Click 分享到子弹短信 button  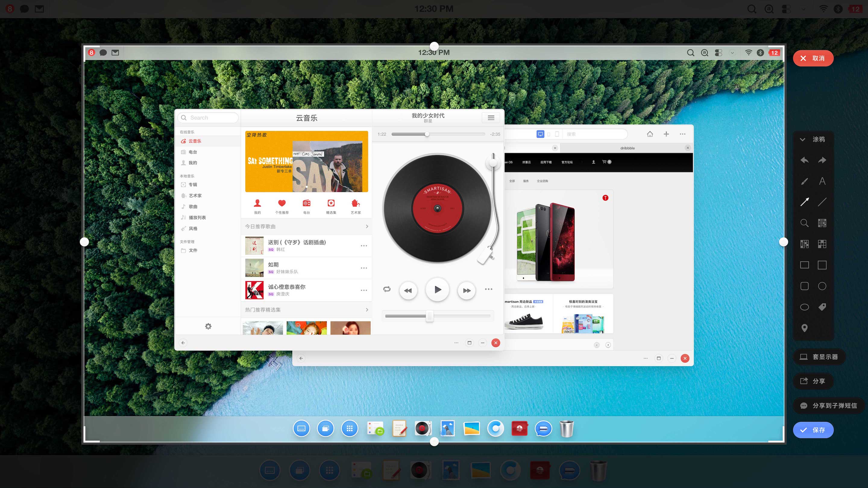(x=829, y=406)
